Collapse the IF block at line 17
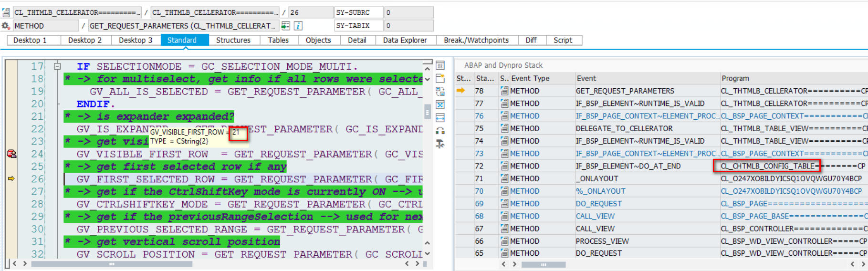The image size is (868, 271). click(57, 66)
